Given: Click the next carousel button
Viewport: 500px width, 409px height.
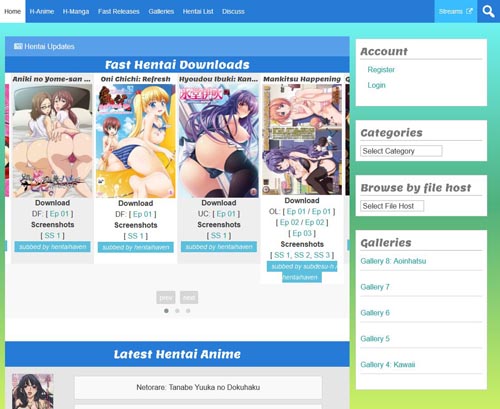Looking at the screenshot, I should click(x=189, y=297).
